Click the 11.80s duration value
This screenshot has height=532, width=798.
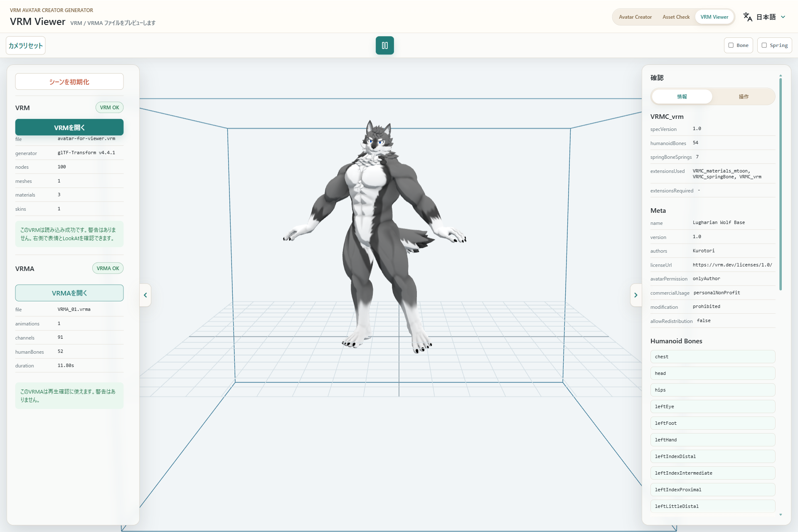66,365
